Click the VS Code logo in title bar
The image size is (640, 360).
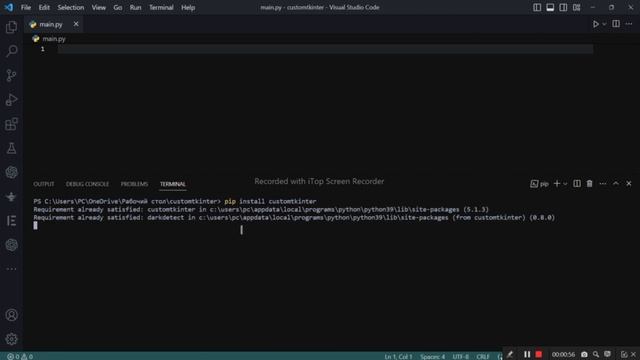click(9, 7)
